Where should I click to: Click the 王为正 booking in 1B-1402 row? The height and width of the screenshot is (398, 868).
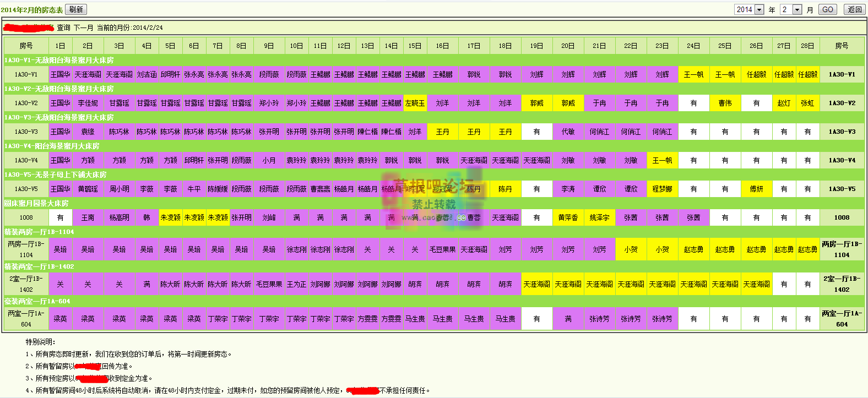click(x=296, y=284)
